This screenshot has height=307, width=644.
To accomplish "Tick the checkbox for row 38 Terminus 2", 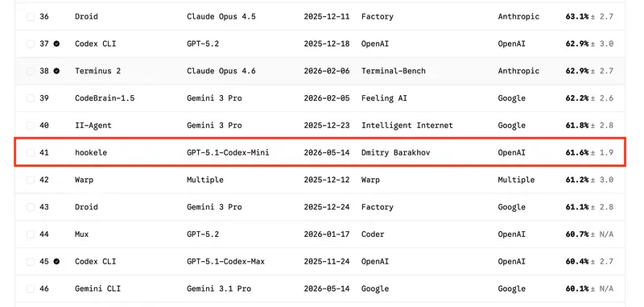I will tap(31, 71).
